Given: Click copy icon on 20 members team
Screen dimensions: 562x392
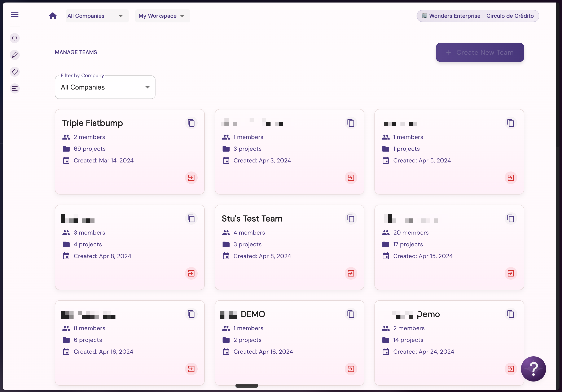Looking at the screenshot, I should coord(511,218).
